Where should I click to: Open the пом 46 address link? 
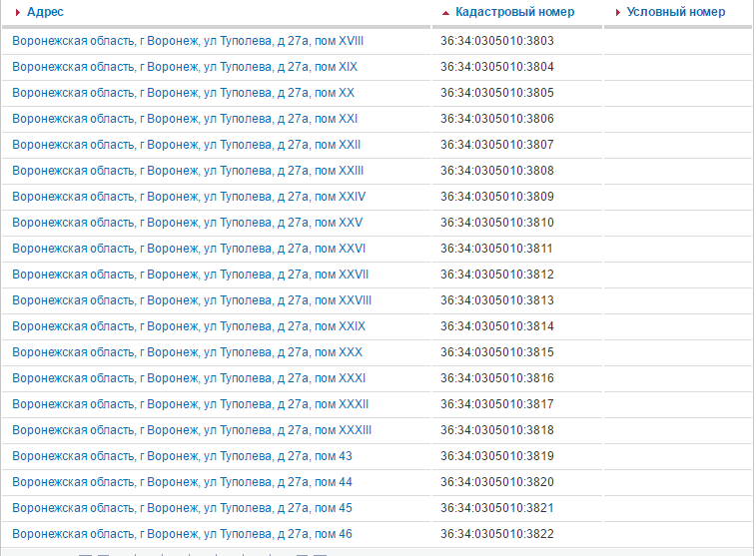(x=182, y=534)
